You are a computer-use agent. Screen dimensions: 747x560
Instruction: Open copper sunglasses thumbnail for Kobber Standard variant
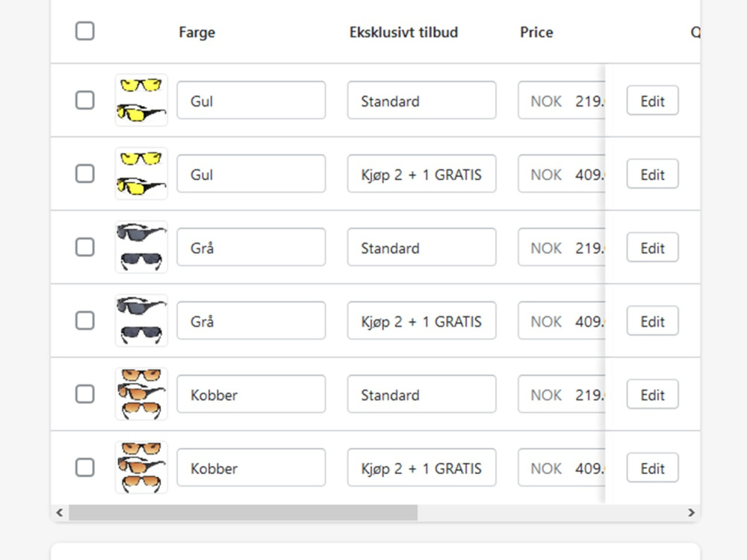(x=141, y=393)
